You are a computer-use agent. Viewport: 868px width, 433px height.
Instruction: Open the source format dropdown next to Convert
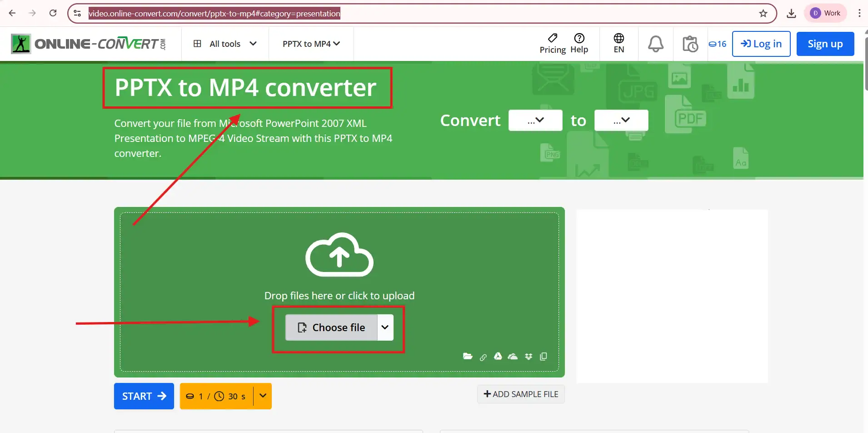[x=535, y=120]
